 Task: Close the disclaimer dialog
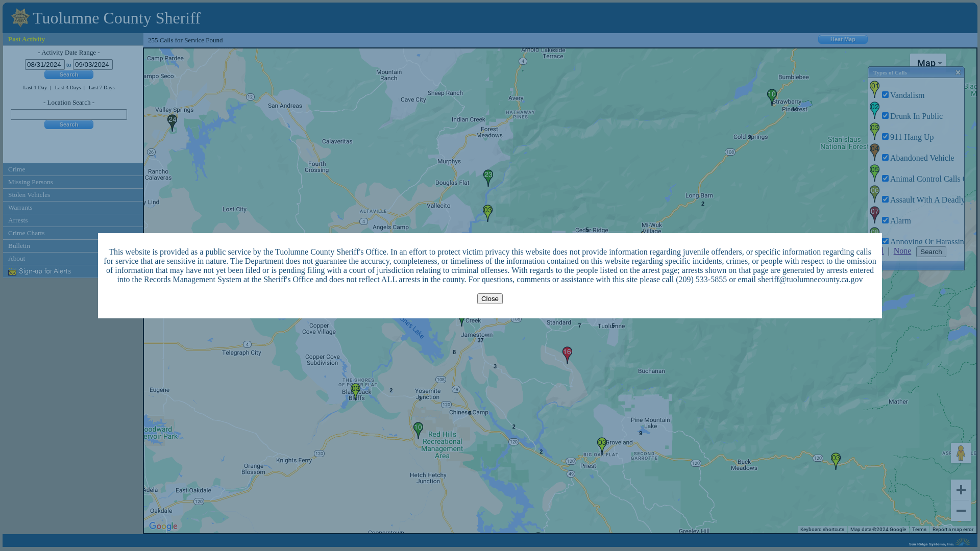(489, 298)
